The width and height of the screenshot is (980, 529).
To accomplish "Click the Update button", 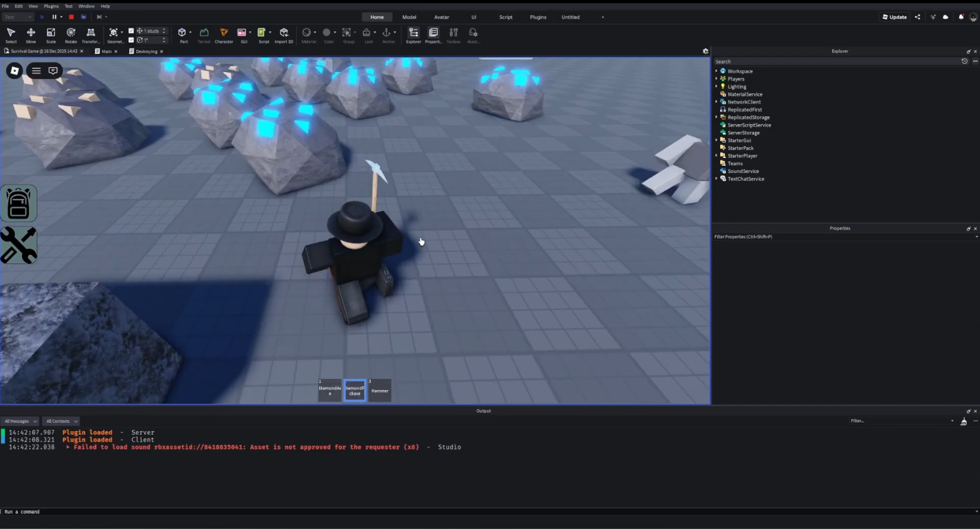I will point(895,17).
